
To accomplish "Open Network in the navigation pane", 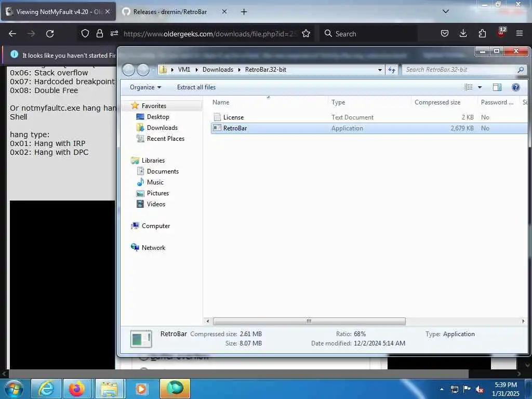I will (x=153, y=248).
